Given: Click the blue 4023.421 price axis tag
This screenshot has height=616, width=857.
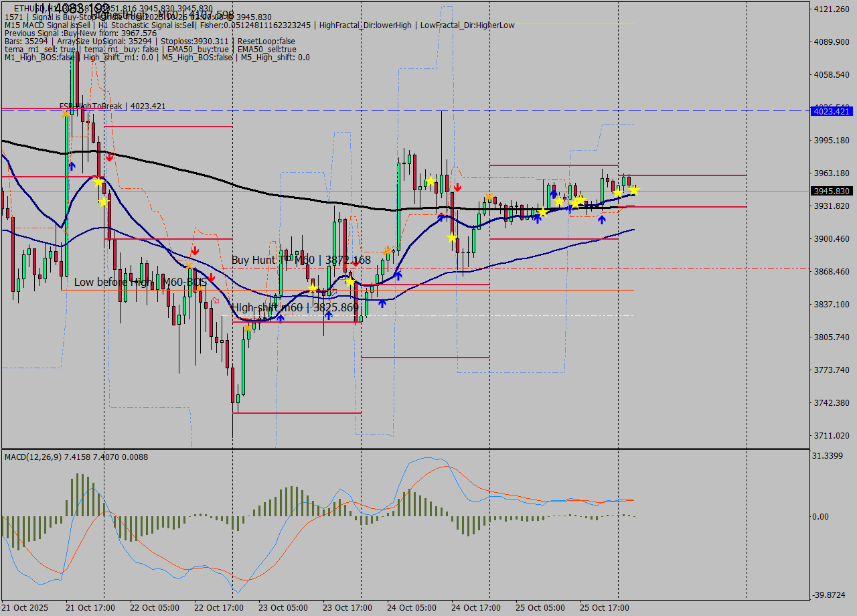Looking at the screenshot, I should 831,111.
